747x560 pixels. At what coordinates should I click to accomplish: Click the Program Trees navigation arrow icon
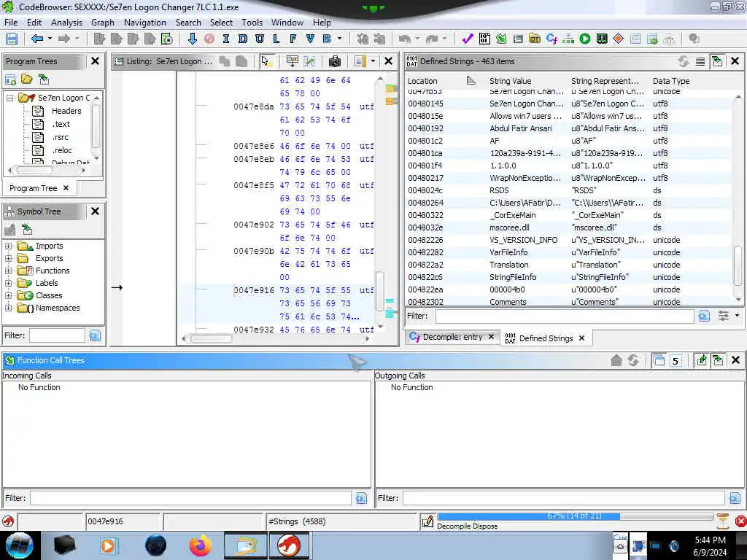[x=43, y=79]
